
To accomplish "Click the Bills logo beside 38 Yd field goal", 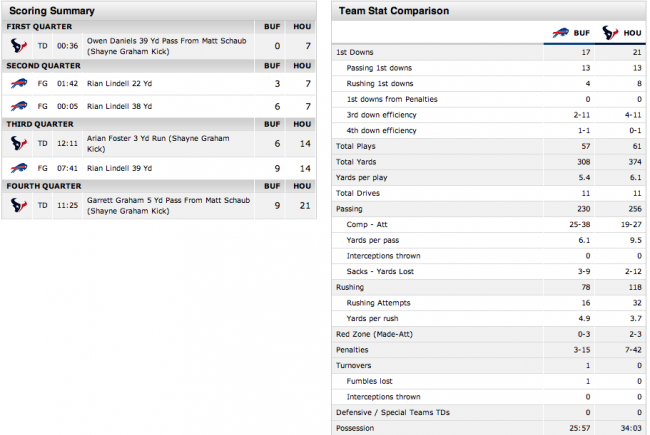I will coord(19,106).
